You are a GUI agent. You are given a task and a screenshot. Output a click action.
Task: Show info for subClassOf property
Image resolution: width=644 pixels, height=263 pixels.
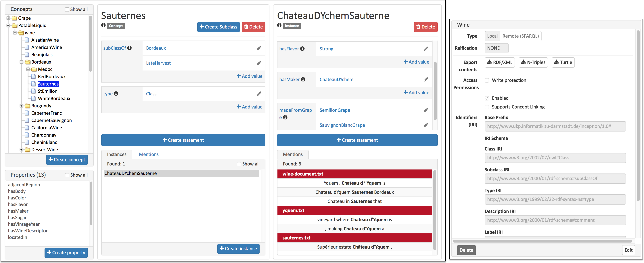129,48
